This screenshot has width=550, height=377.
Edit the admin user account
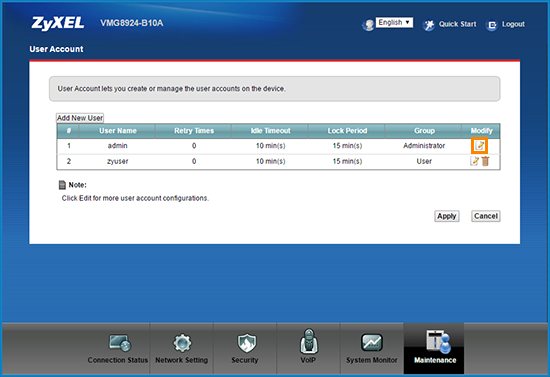tap(479, 146)
